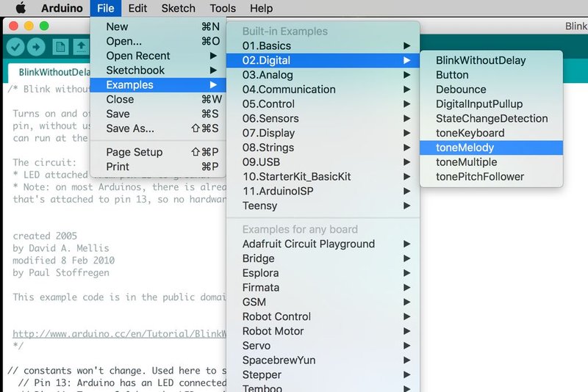Viewport: 588px width, 392px height.
Task: Expand 06.Sensors examples submenu
Action: click(x=323, y=119)
